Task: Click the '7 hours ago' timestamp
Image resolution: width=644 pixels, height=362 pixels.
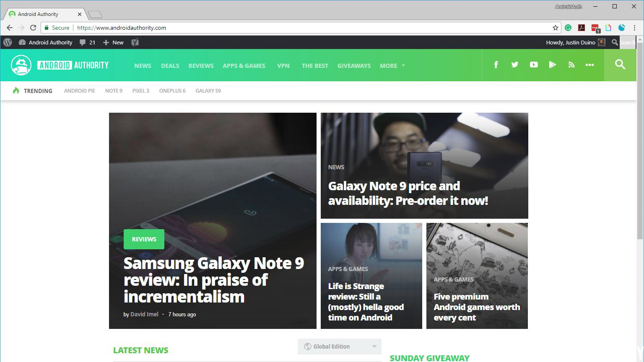Action: click(182, 314)
